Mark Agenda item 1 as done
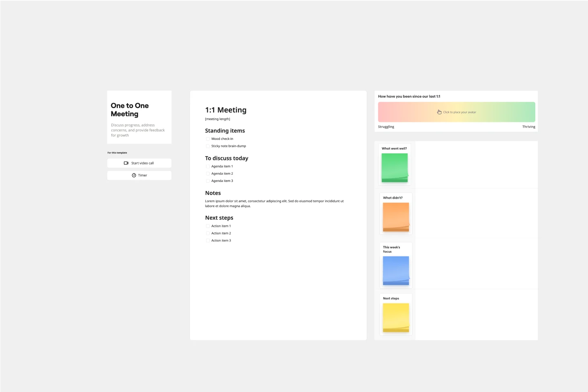 click(208, 166)
